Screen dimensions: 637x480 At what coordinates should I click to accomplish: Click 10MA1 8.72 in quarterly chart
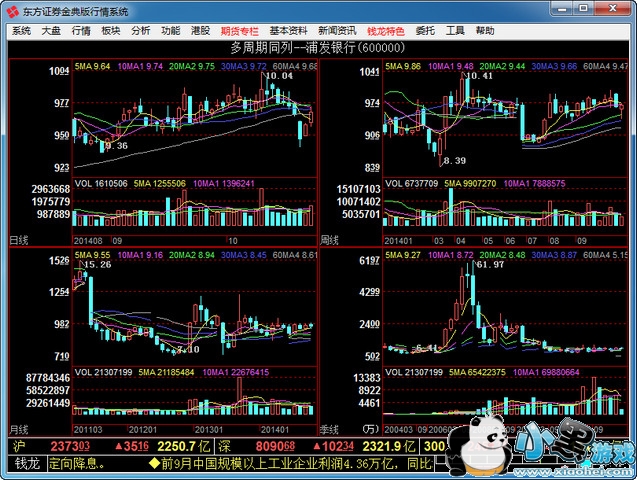tap(451, 255)
